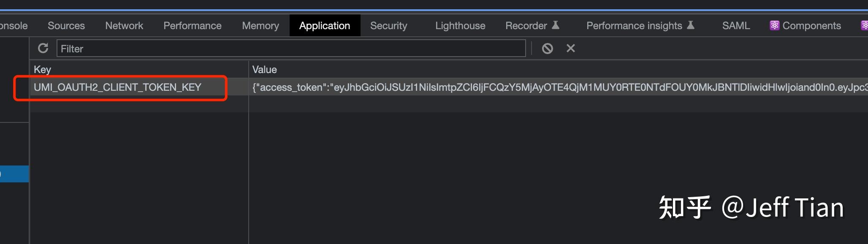Go to the Security tab
Image resolution: width=868 pixels, height=244 pixels.
point(389,26)
